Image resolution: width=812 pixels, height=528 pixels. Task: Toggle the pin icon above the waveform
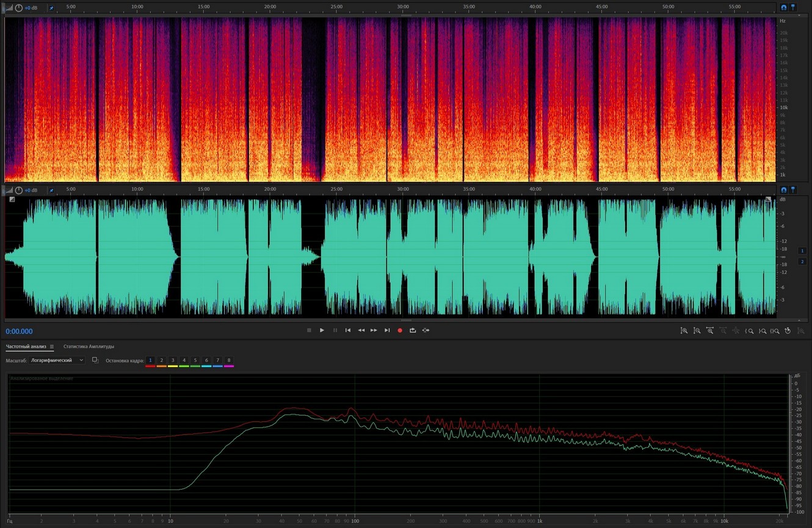pos(51,190)
